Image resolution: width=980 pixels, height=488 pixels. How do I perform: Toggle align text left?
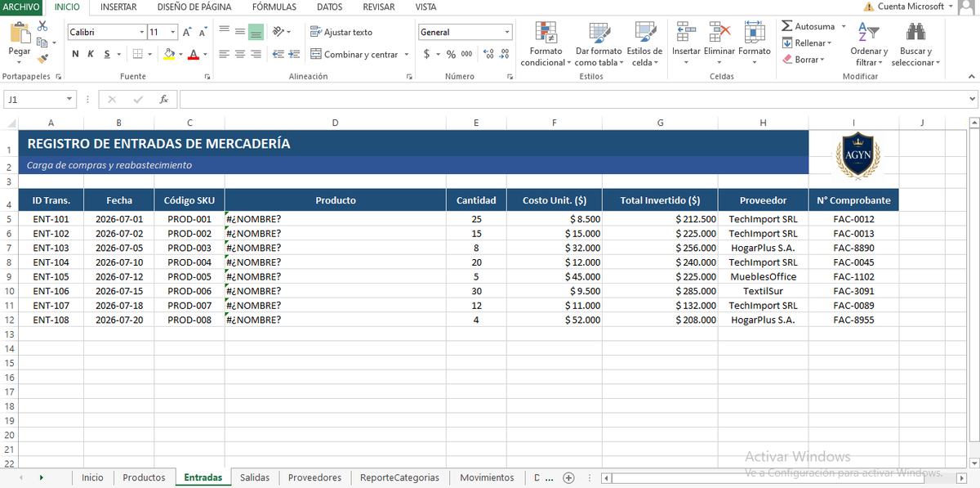(x=225, y=55)
